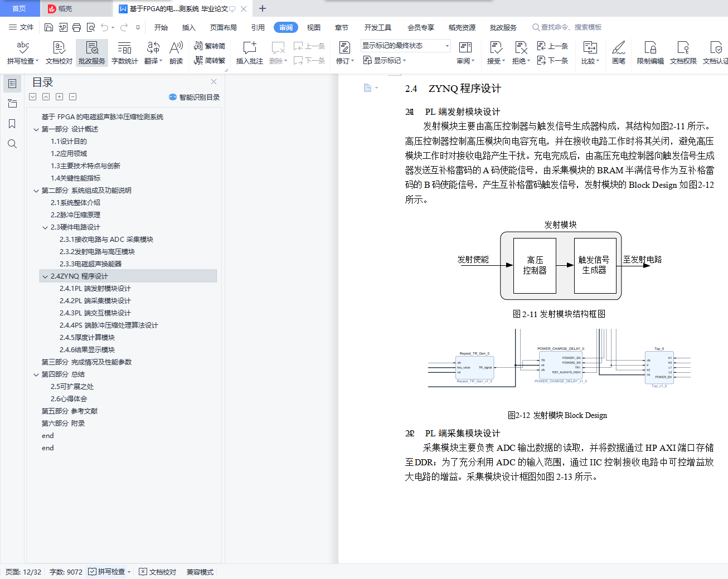Click the down-chevron box icon in 目录 panel
The height and width of the screenshot is (579, 728).
point(33,97)
